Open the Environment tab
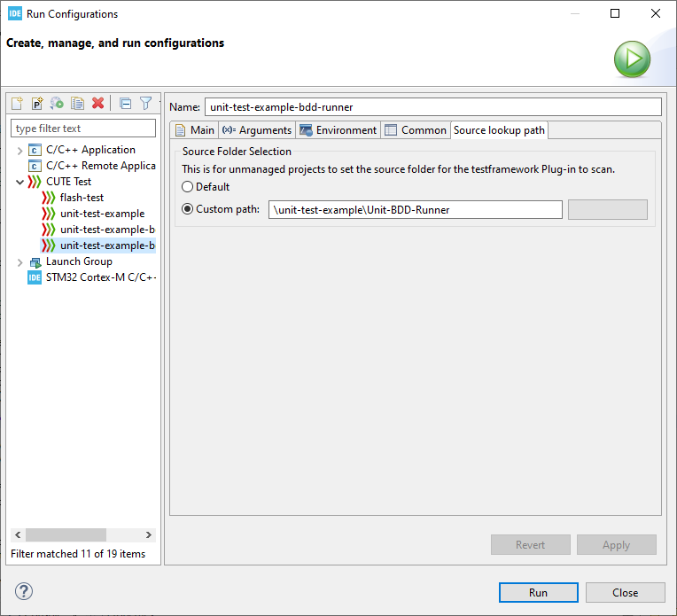677x616 pixels. tap(338, 130)
